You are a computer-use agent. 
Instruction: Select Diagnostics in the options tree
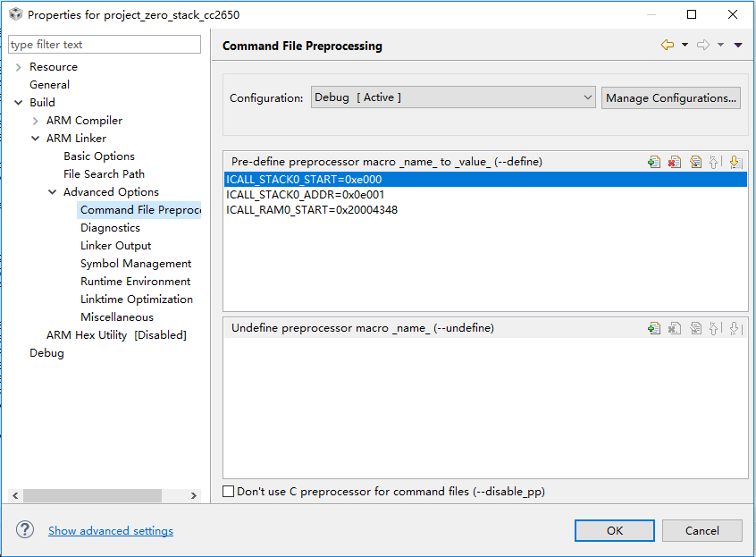click(x=110, y=228)
